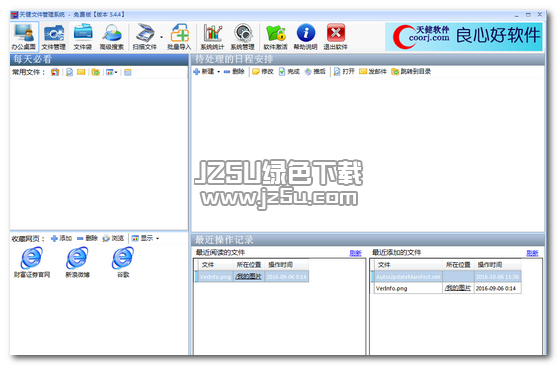
Task: Click 所在位置 header in 最近添加的文件
Action: click(458, 265)
